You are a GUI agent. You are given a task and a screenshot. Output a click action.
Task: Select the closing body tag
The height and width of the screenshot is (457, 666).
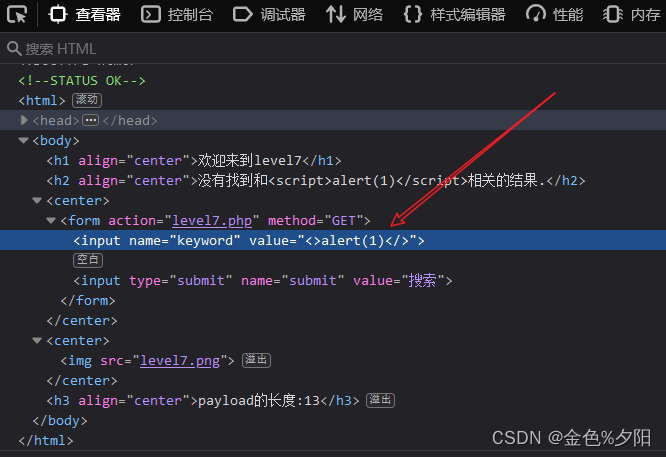click(x=60, y=420)
